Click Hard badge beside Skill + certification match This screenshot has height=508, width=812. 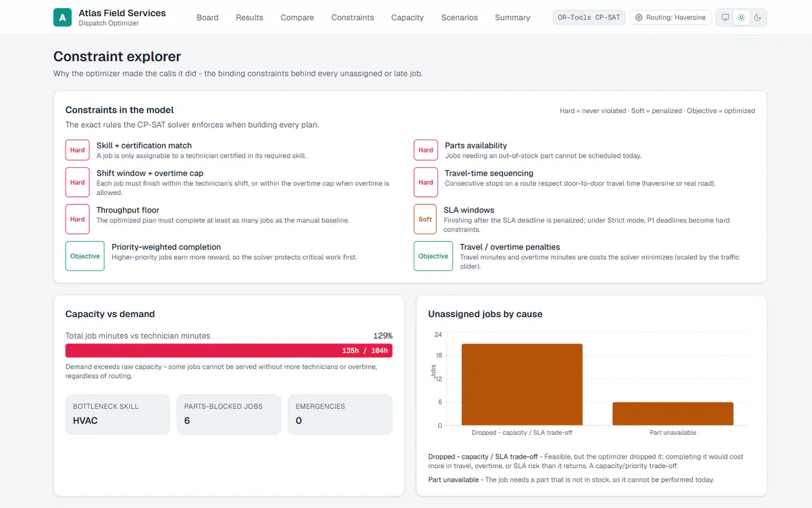point(78,150)
